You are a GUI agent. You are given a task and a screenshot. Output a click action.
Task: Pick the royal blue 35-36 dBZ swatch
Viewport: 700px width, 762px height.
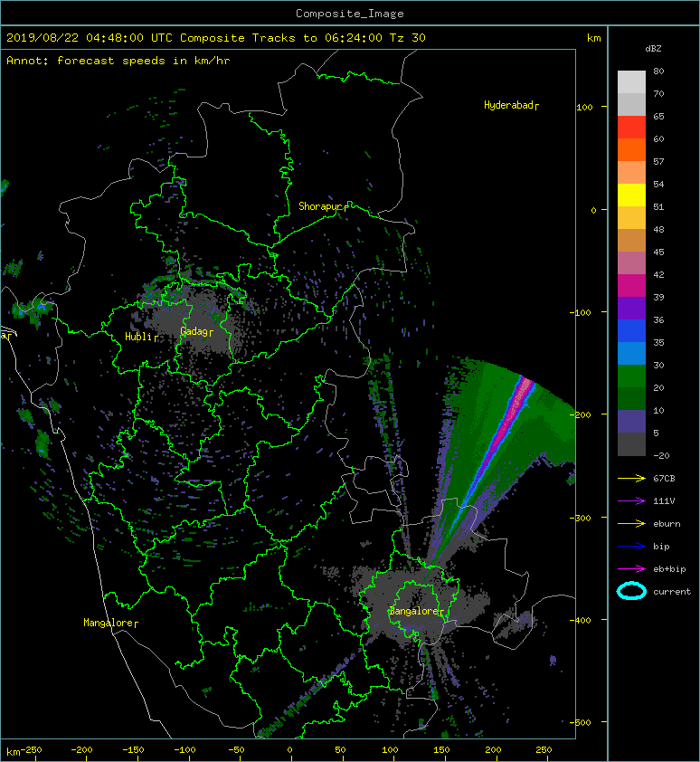coord(631,331)
